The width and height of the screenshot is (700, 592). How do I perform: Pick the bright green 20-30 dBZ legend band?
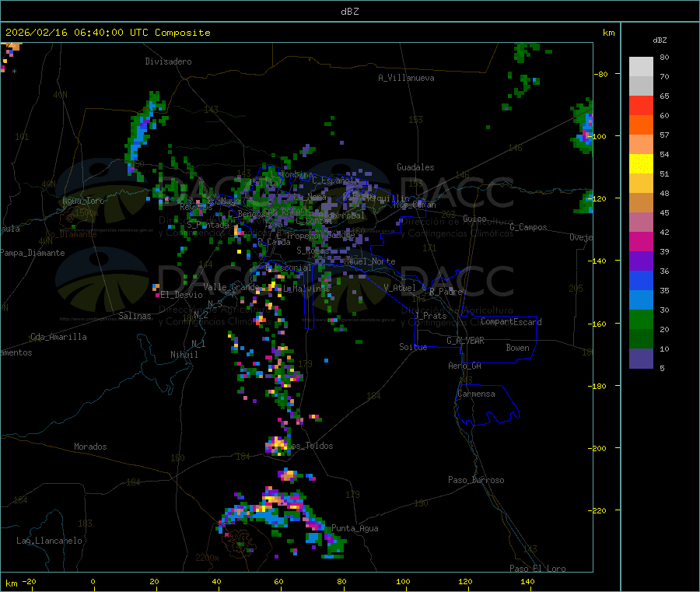click(x=641, y=319)
